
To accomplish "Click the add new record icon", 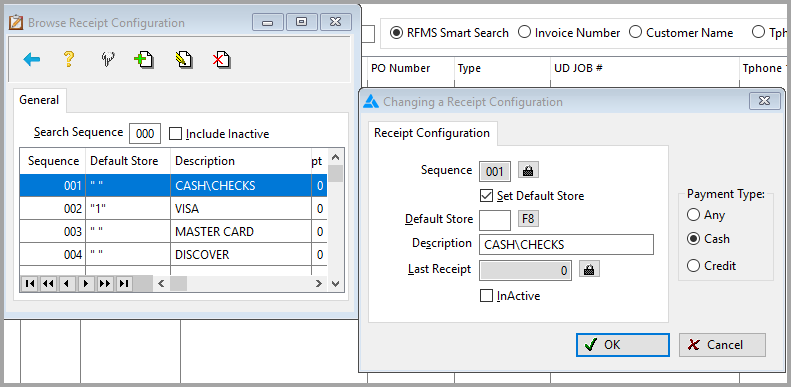I will coord(144,60).
